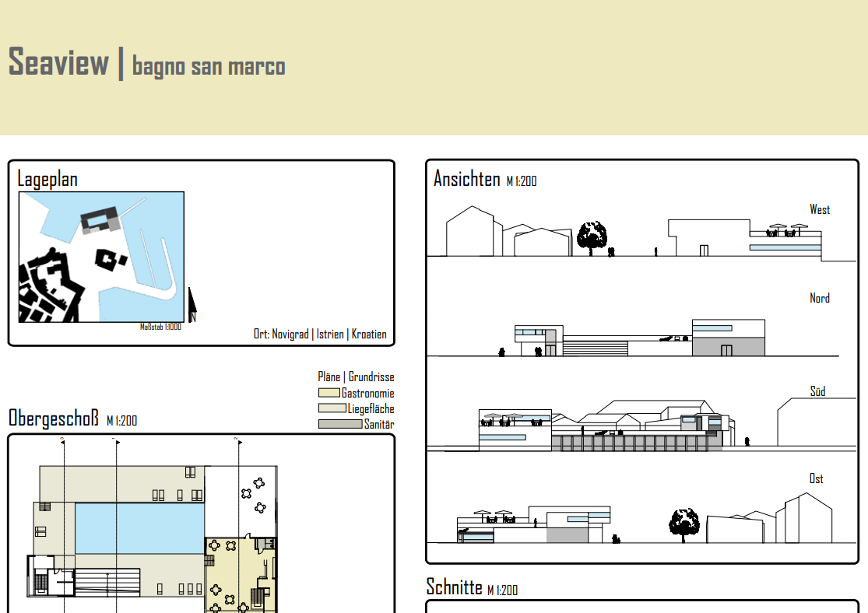Click the Schnitte heading

coord(455,587)
